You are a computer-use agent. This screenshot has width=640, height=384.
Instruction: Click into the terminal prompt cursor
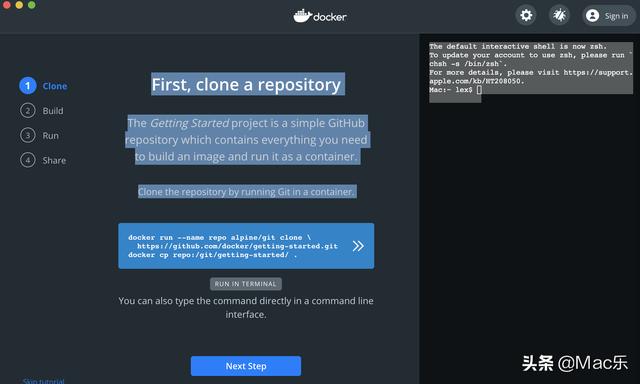click(x=479, y=90)
